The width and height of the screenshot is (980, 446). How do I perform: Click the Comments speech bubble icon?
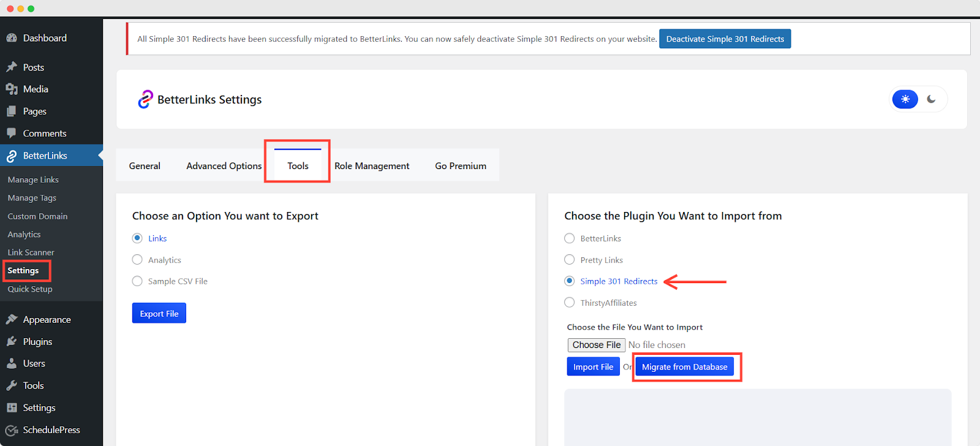12,134
